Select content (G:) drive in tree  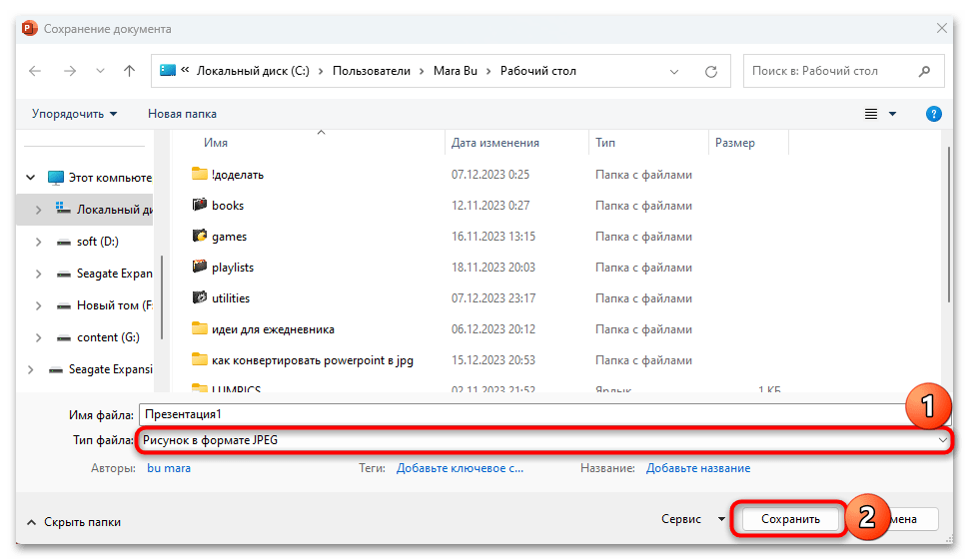point(108,337)
